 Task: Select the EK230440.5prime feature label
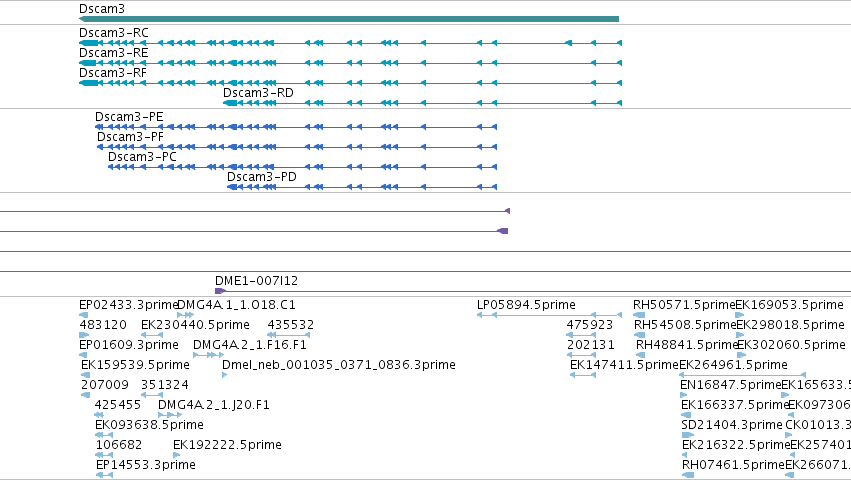[x=195, y=325]
